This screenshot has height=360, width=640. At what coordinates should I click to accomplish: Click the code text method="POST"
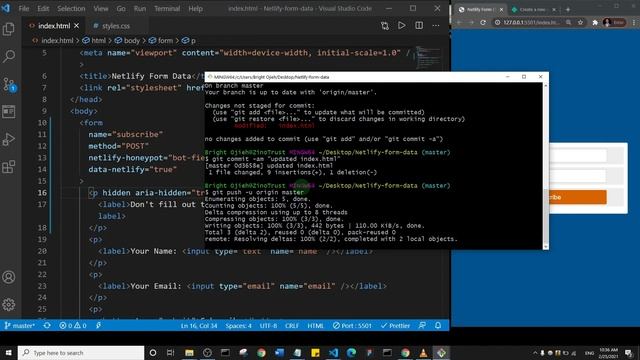click(x=119, y=146)
